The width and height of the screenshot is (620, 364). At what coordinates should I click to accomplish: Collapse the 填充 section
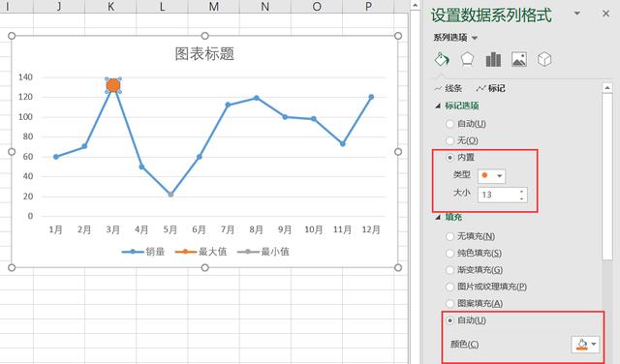[438, 217]
